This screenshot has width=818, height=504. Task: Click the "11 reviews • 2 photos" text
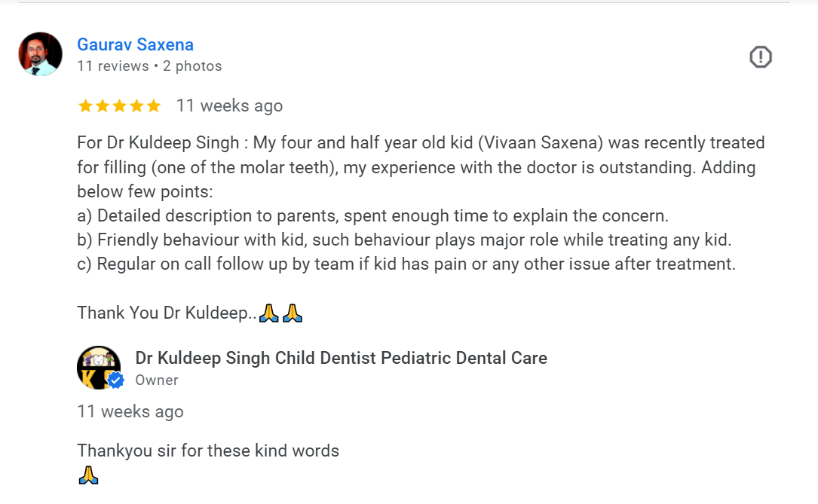[x=149, y=66]
